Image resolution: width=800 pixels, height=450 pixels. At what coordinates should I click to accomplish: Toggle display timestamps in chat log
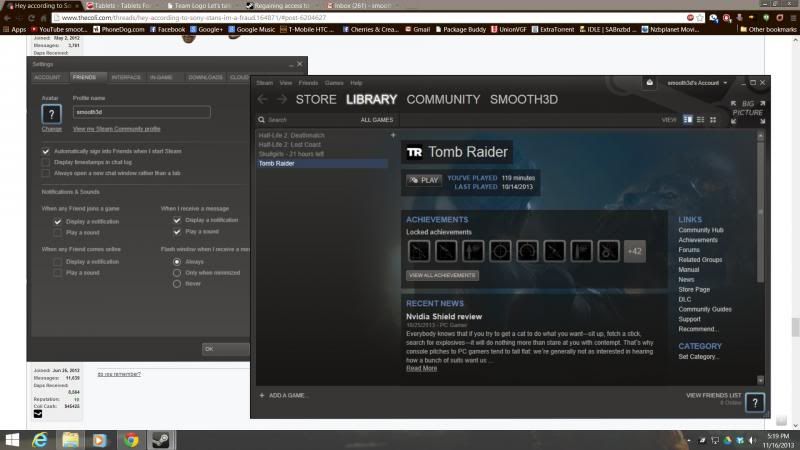click(x=45, y=162)
